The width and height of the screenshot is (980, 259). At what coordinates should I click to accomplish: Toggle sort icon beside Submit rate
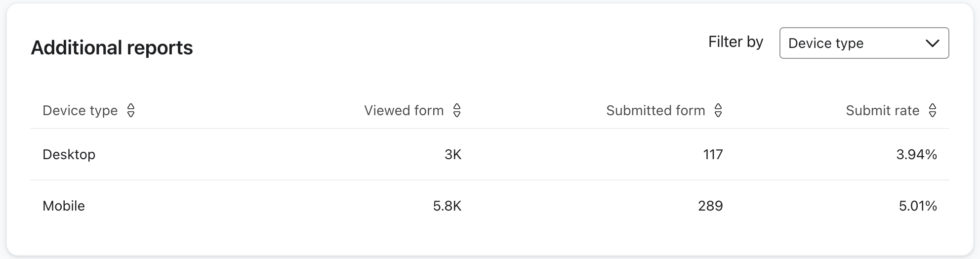point(932,110)
